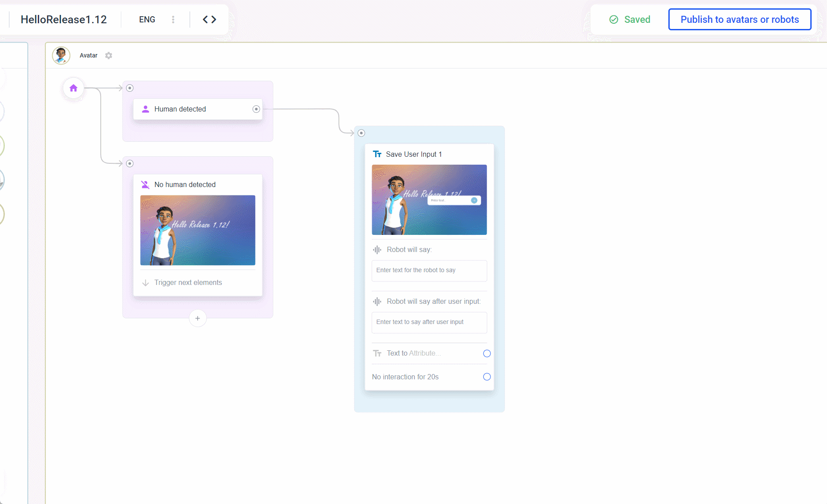Click Publish to avatars or robots
The image size is (827, 504).
tap(740, 19)
